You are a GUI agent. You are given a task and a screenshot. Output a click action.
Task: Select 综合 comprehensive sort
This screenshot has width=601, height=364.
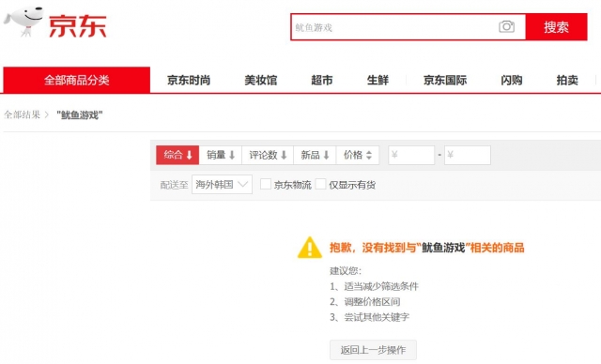pyautogui.click(x=177, y=155)
